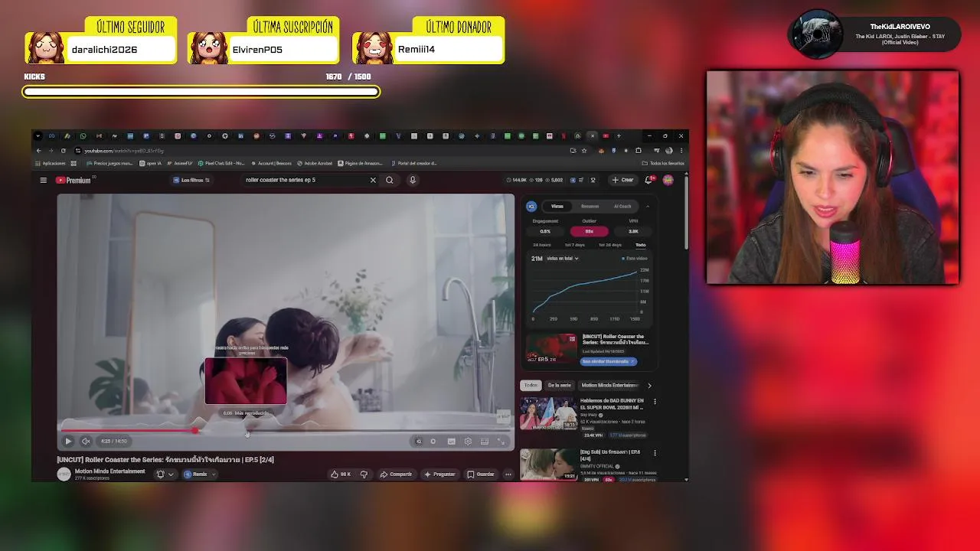Screen dimensions: 980x551
Task: Click the search field with 'roller coaster the series'
Action: (x=305, y=180)
